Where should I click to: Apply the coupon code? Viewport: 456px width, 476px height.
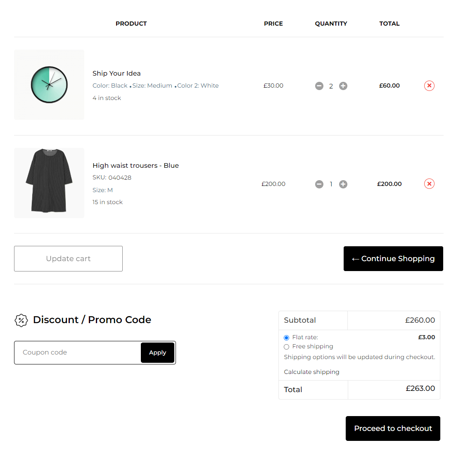click(157, 352)
